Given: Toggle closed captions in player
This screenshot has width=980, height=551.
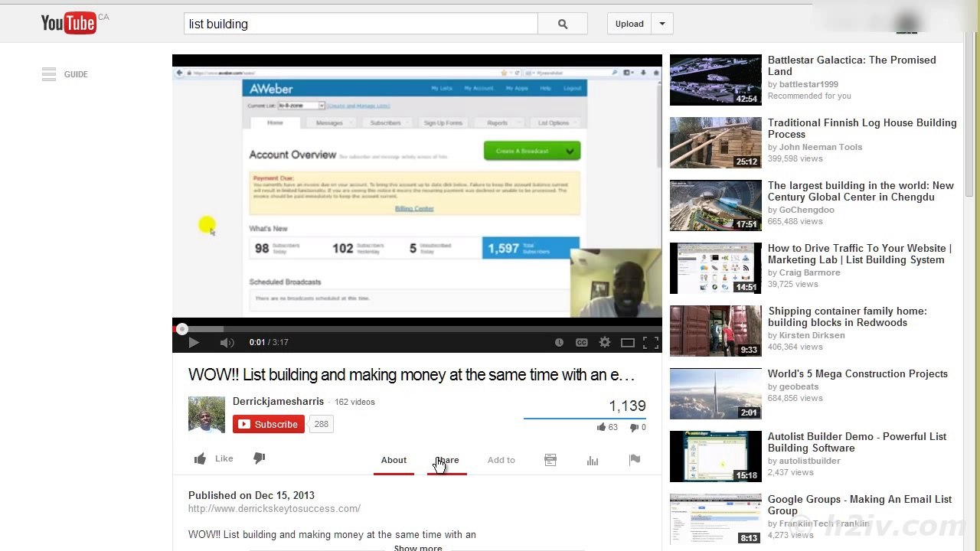Looking at the screenshot, I should 582,343.
